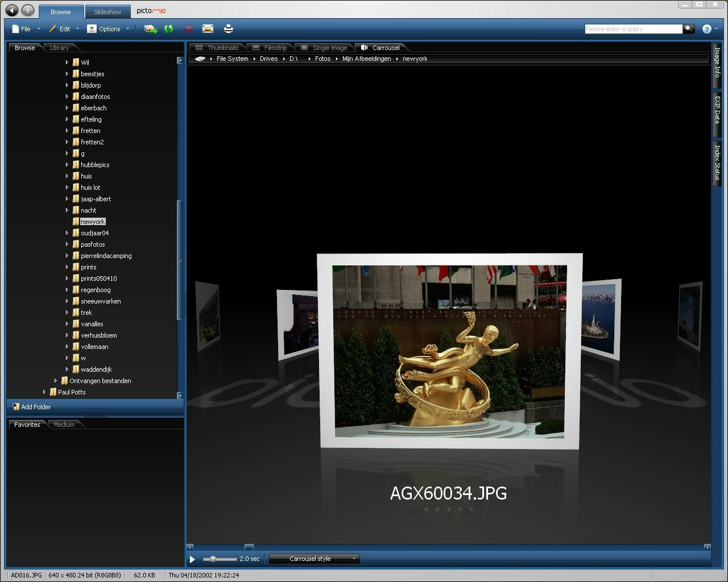
Task: Open the File menu
Action: click(x=22, y=29)
